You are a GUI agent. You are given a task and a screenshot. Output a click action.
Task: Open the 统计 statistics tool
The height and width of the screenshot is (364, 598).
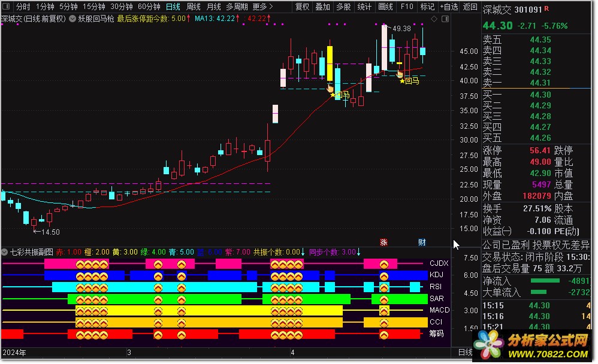pyautogui.click(x=364, y=7)
